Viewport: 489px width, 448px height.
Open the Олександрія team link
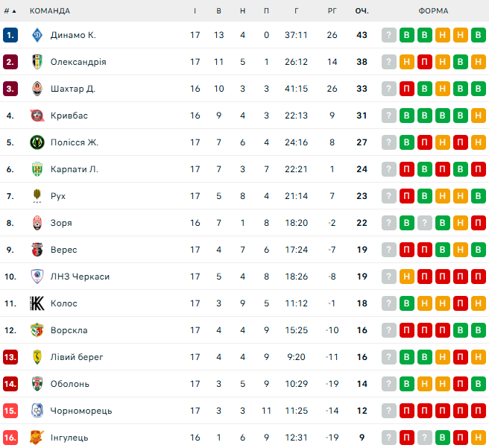(78, 62)
